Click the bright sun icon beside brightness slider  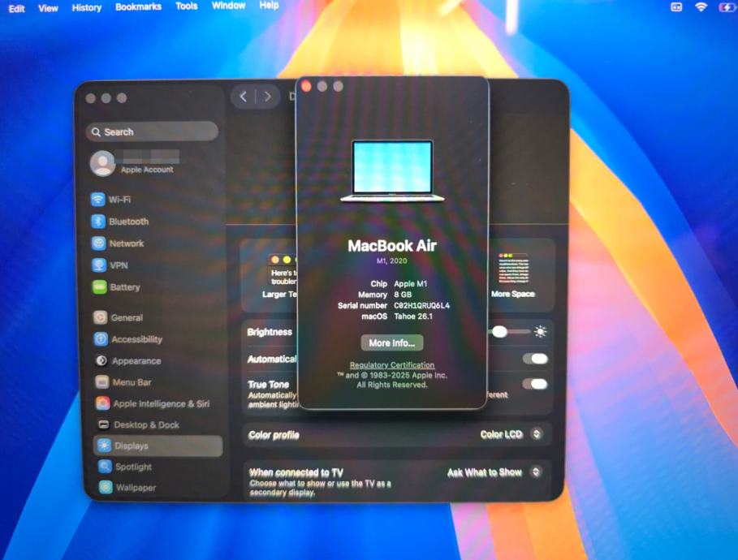(x=541, y=332)
